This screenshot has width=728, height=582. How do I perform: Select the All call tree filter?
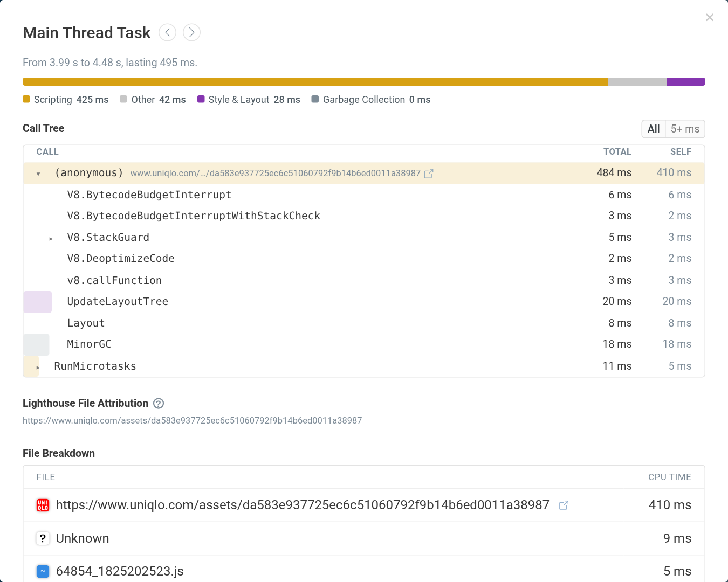(654, 129)
